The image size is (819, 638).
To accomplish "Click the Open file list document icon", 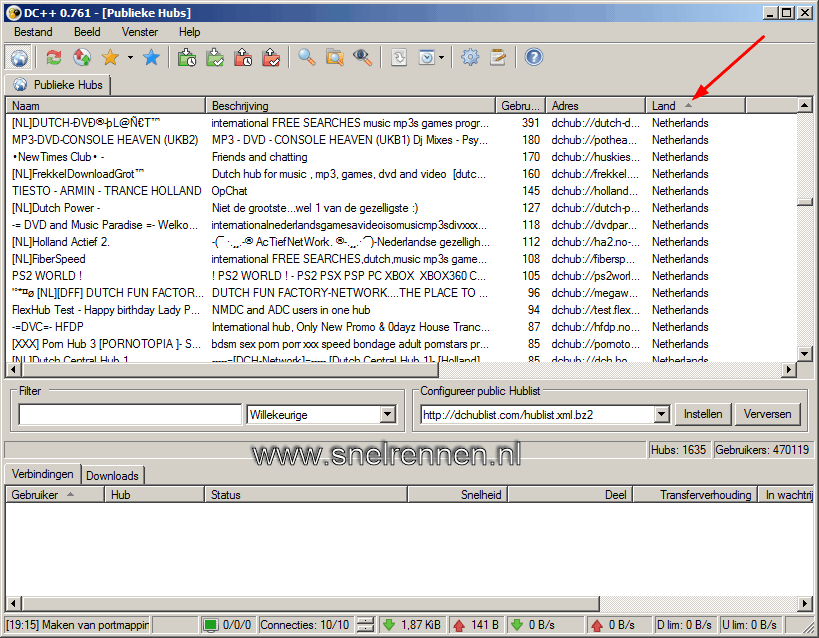I will (399, 57).
